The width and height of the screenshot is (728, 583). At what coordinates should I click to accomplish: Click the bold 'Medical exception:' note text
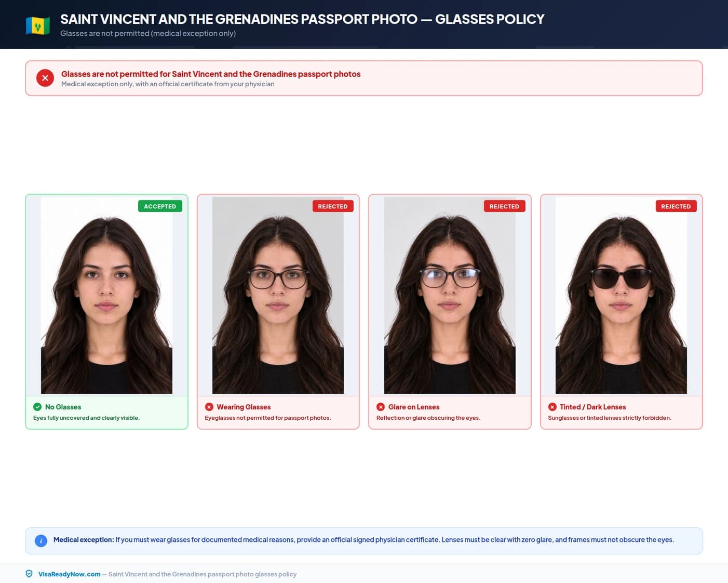tap(84, 540)
